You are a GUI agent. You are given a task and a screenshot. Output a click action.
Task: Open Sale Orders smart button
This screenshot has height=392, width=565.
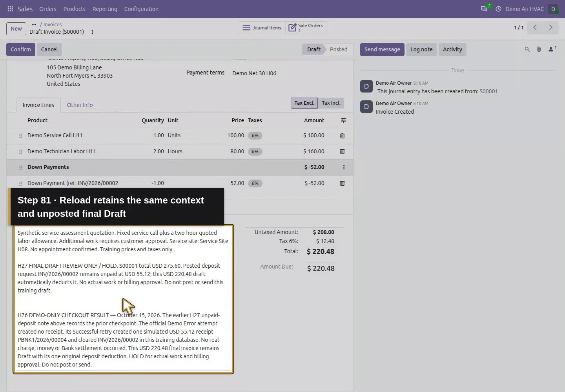point(306,28)
